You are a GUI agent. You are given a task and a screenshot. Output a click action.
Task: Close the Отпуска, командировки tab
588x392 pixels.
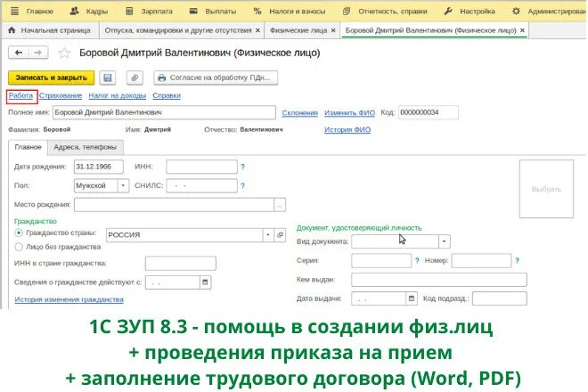257,30
